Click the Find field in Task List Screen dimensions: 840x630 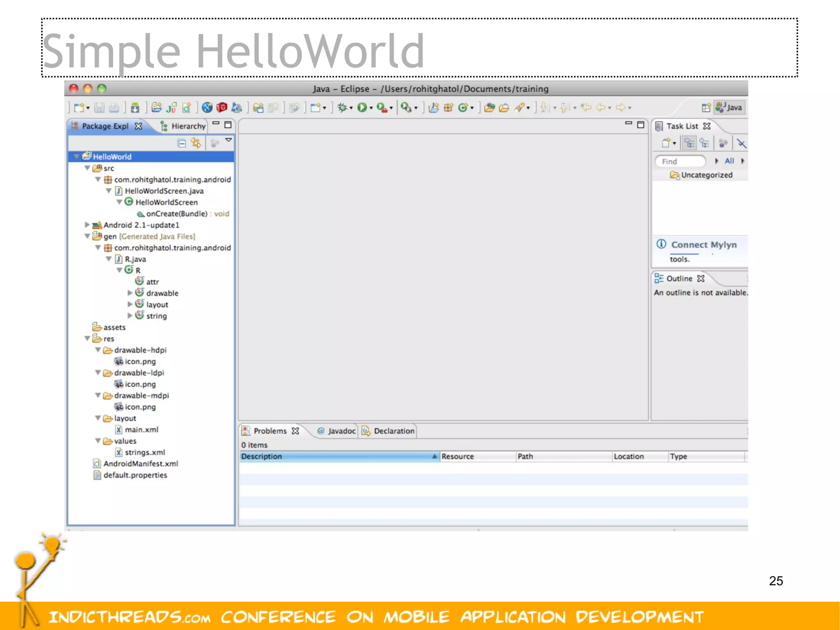(680, 161)
